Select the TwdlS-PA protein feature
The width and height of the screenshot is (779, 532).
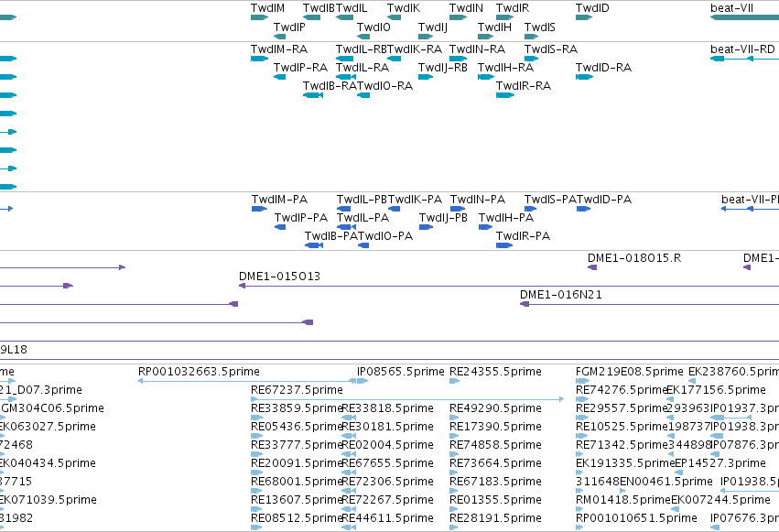(531, 209)
